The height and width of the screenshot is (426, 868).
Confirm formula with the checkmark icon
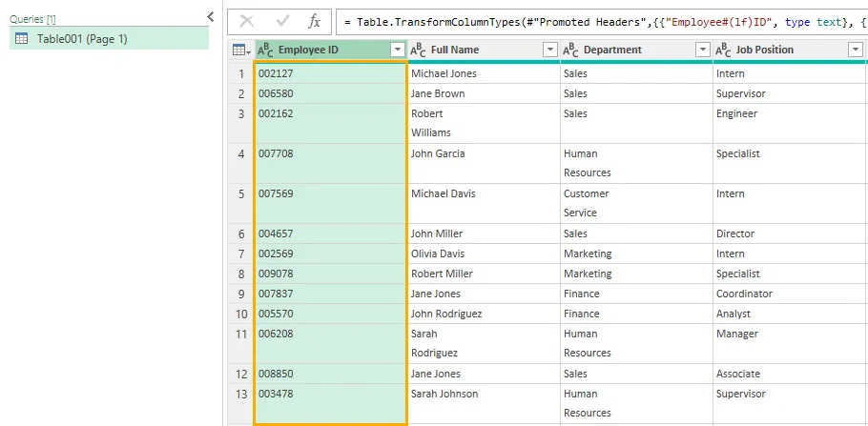click(283, 22)
